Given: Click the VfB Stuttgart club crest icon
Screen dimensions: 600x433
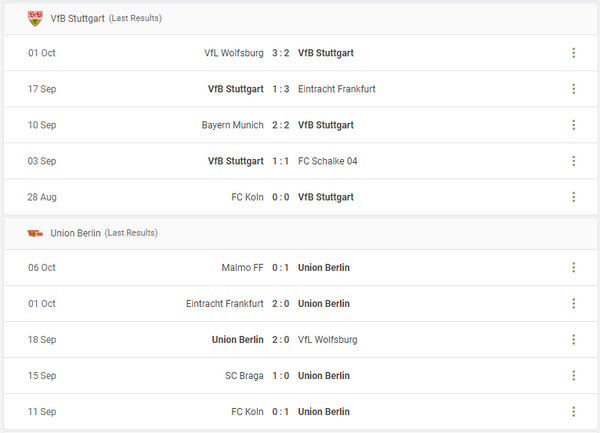Looking at the screenshot, I should 35,18.
